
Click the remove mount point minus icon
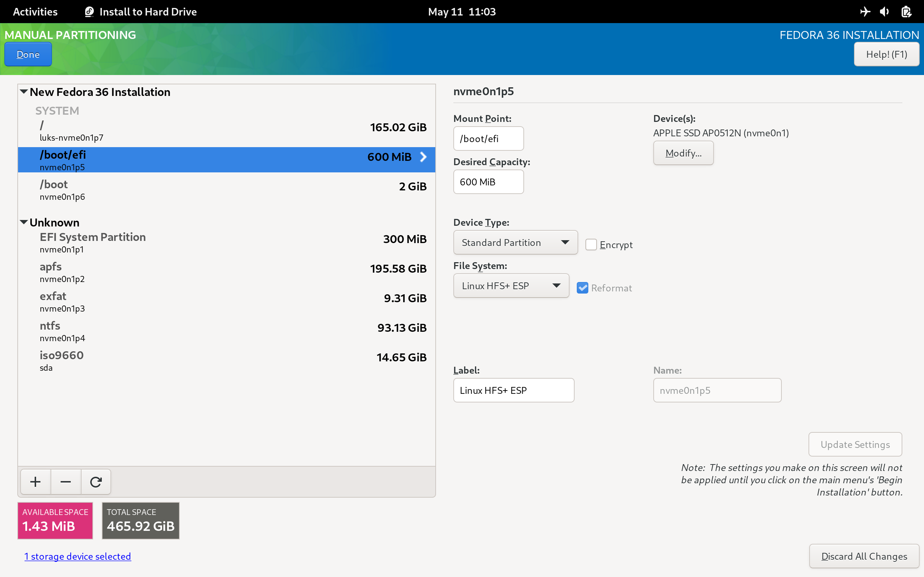tap(66, 481)
